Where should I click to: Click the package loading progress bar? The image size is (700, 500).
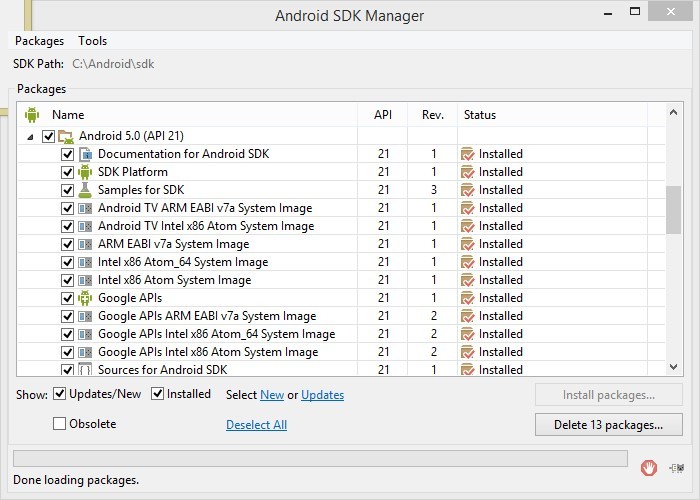[x=320, y=458]
